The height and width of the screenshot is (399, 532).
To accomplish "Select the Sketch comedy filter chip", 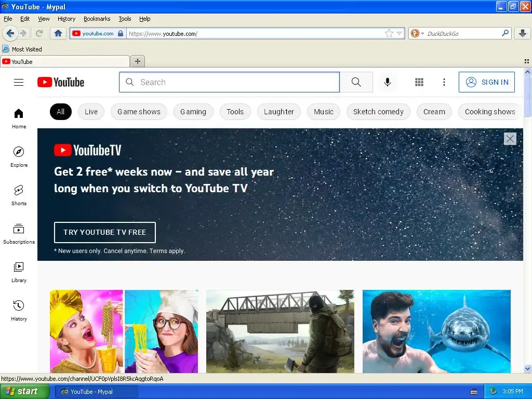I will point(378,112).
